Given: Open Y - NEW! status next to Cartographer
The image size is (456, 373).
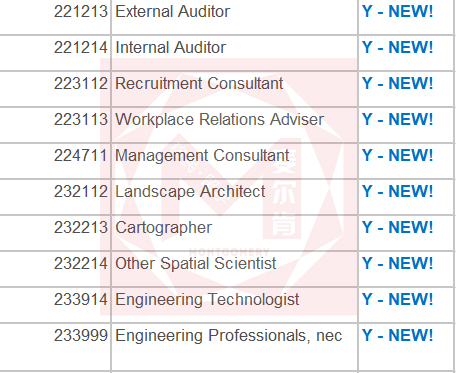Looking at the screenshot, I should pos(398,227).
